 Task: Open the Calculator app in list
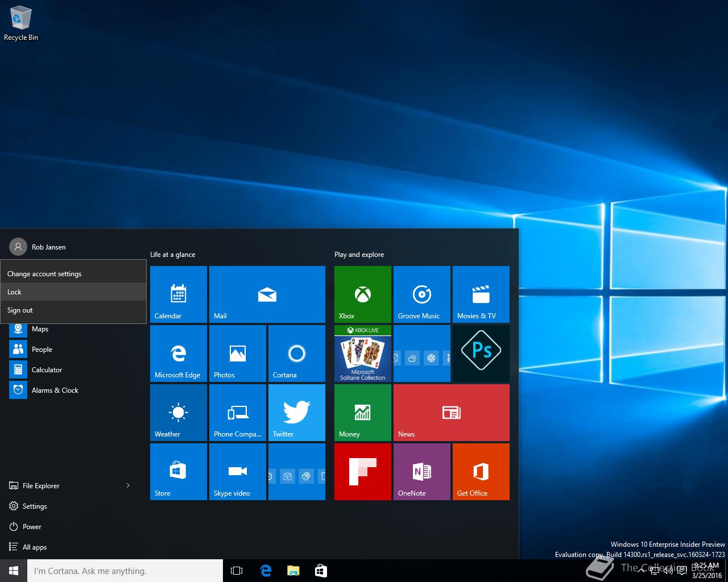[x=73, y=370]
